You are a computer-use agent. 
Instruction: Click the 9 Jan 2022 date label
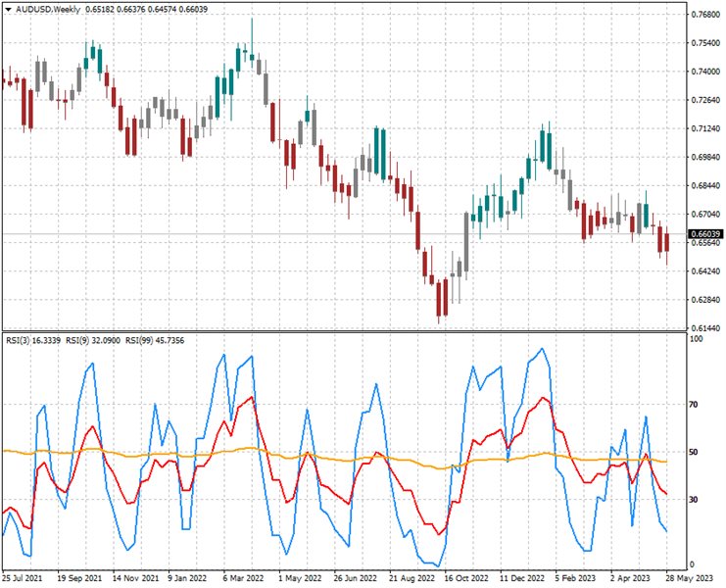pos(187,578)
